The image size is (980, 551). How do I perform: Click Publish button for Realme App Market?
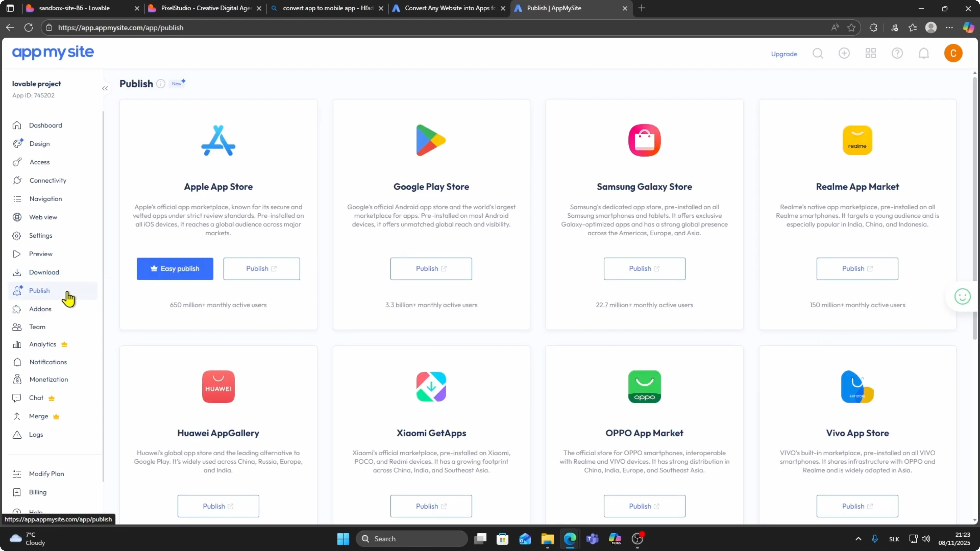(x=857, y=269)
